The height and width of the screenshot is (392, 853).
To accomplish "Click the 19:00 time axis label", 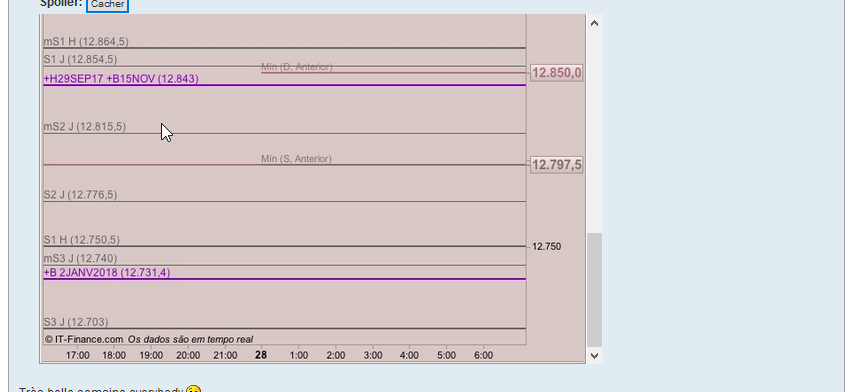I will click(x=151, y=356).
